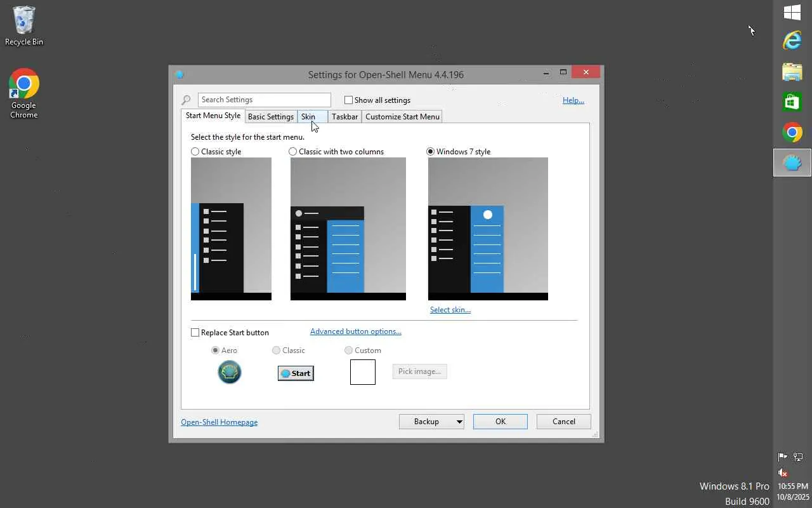Click the "Select the style for the start menu." label
The width and height of the screenshot is (812, 508).
point(247,137)
